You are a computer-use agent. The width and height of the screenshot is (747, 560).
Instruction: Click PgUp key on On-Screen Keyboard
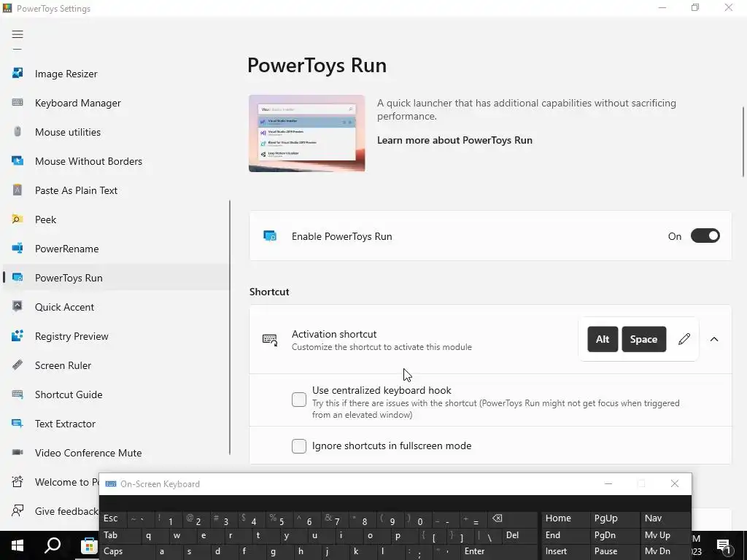[x=616, y=518]
